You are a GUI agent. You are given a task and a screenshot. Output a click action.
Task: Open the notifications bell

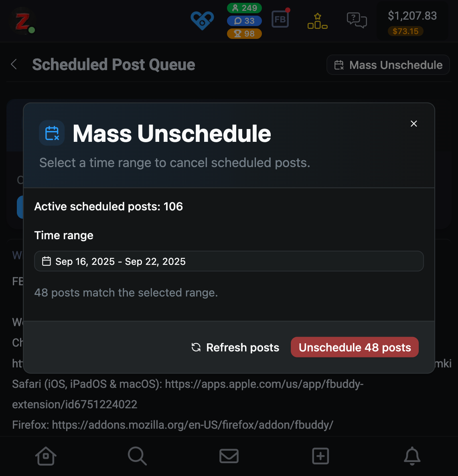click(412, 456)
